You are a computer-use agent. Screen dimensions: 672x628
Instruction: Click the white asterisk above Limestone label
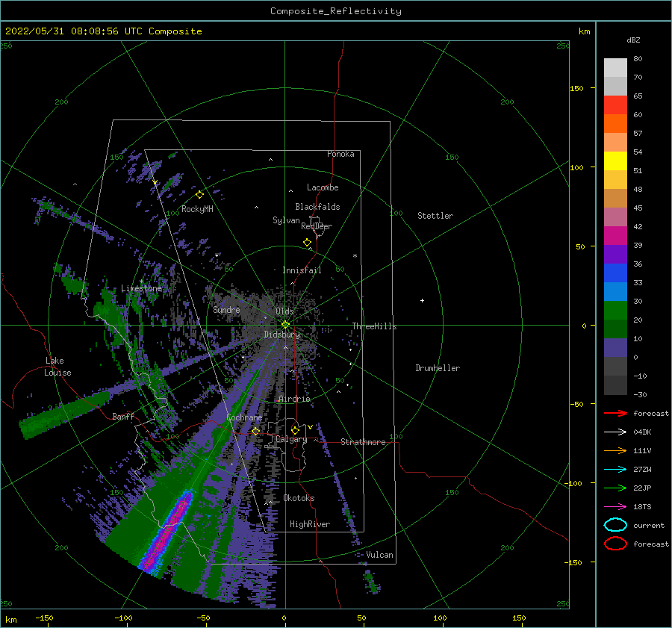pyautogui.click(x=141, y=282)
